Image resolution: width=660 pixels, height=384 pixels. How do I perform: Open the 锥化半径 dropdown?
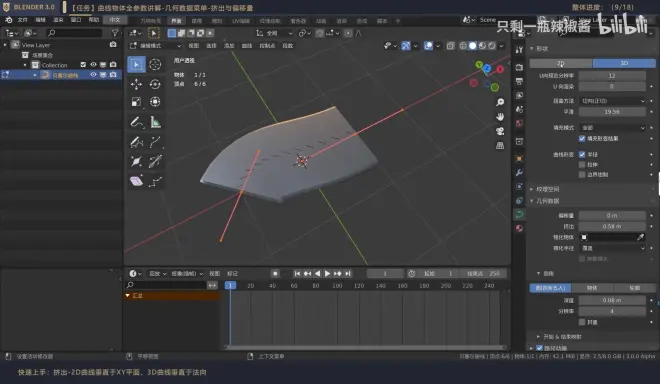pyautogui.click(x=612, y=248)
